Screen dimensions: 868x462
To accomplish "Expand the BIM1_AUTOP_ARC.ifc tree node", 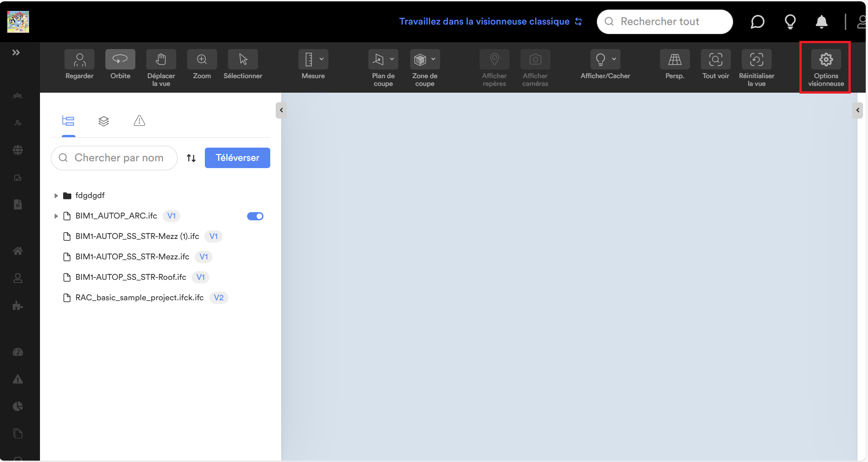I will (56, 216).
